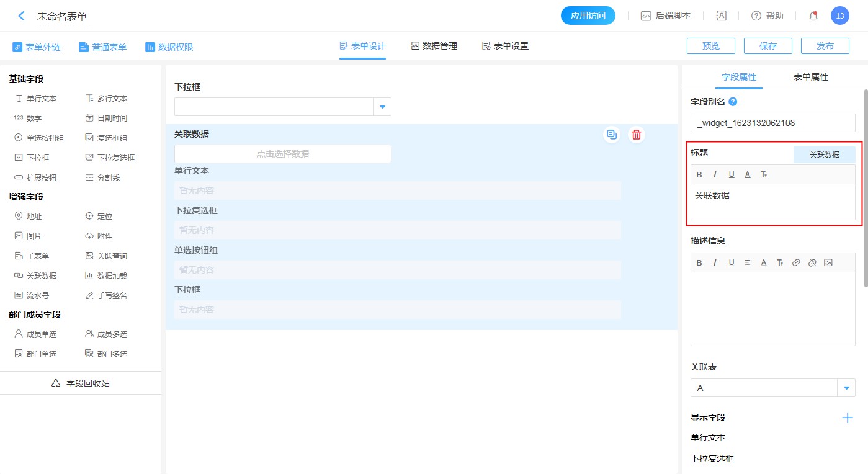
Task: Insert an image in the 描述信息 toolbar
Action: coord(828,262)
